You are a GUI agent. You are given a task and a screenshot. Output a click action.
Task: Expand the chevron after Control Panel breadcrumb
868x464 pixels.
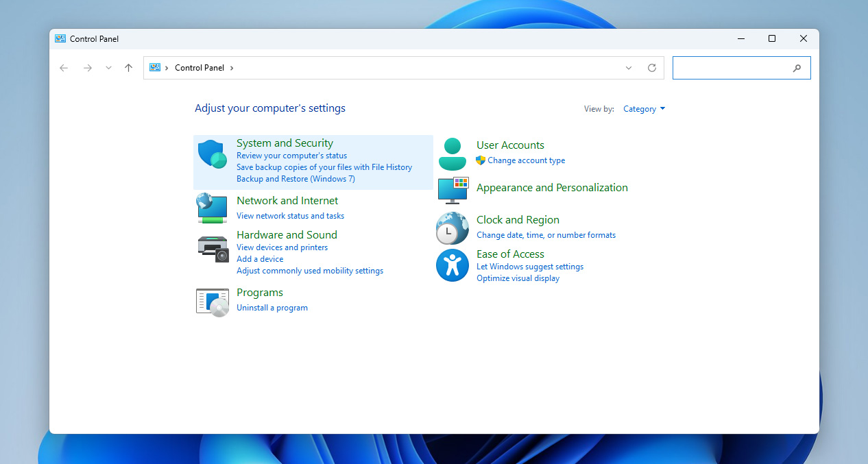point(232,68)
